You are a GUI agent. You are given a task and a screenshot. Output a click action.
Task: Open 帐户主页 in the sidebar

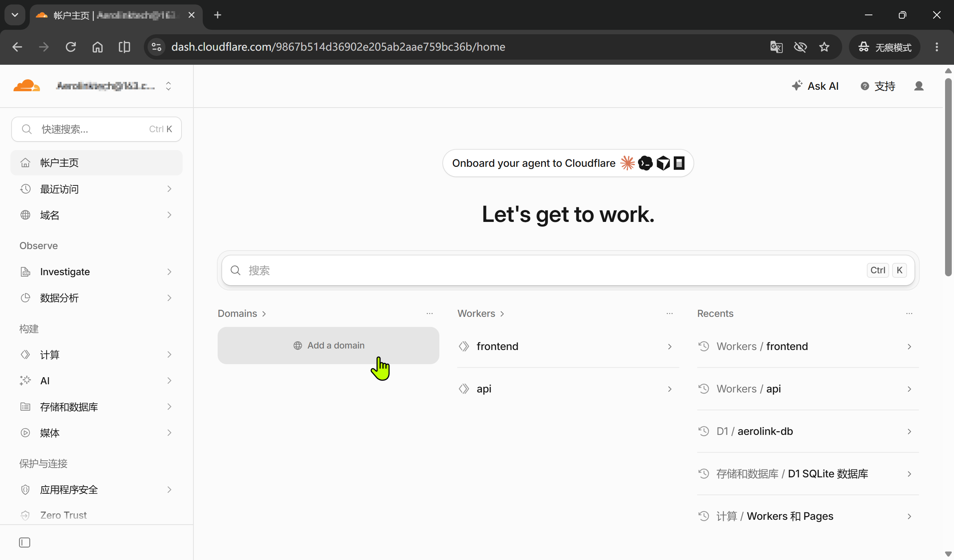[97, 163]
